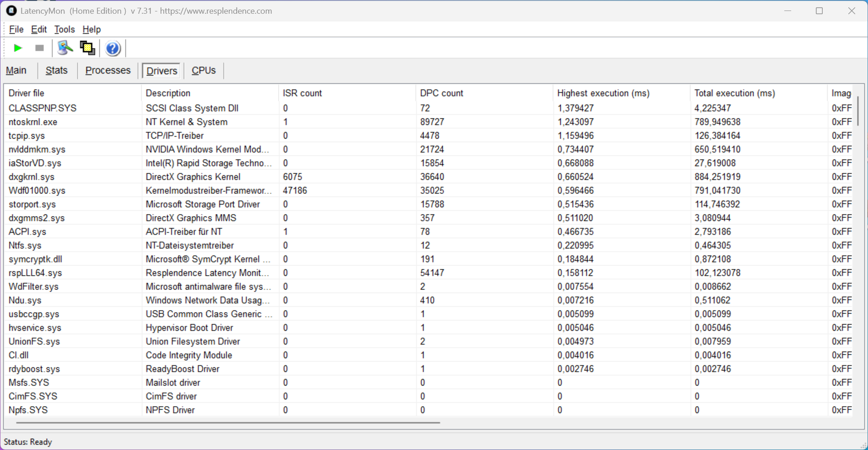Sort by the DPC count column header
Image resolution: width=868 pixels, height=450 pixels.
click(441, 93)
